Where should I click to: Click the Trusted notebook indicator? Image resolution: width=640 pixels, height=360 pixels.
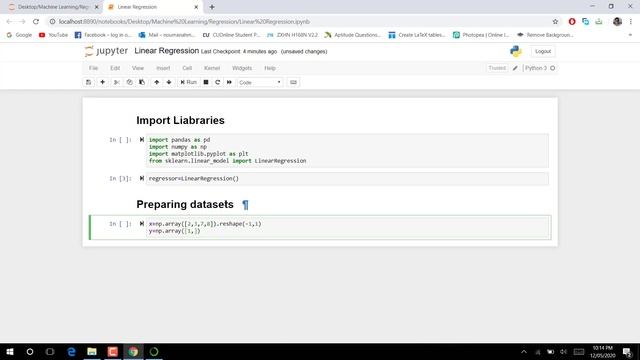pos(497,68)
